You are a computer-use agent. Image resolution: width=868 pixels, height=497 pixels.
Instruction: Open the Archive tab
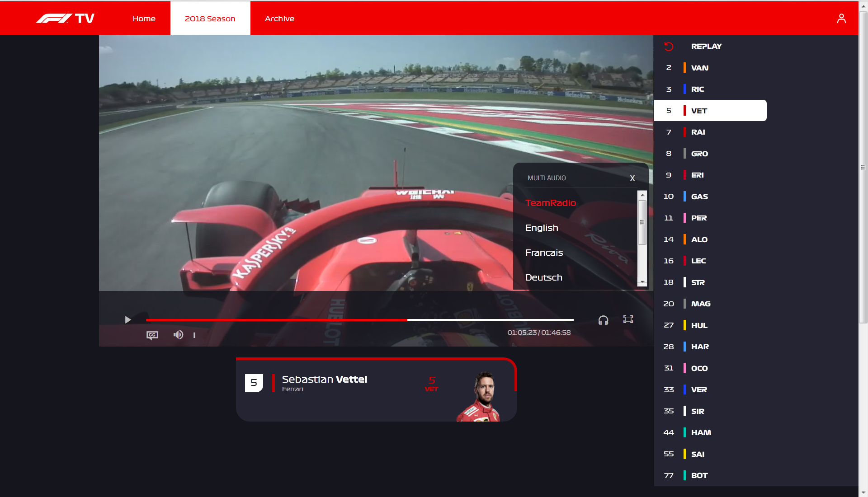pyautogui.click(x=279, y=19)
